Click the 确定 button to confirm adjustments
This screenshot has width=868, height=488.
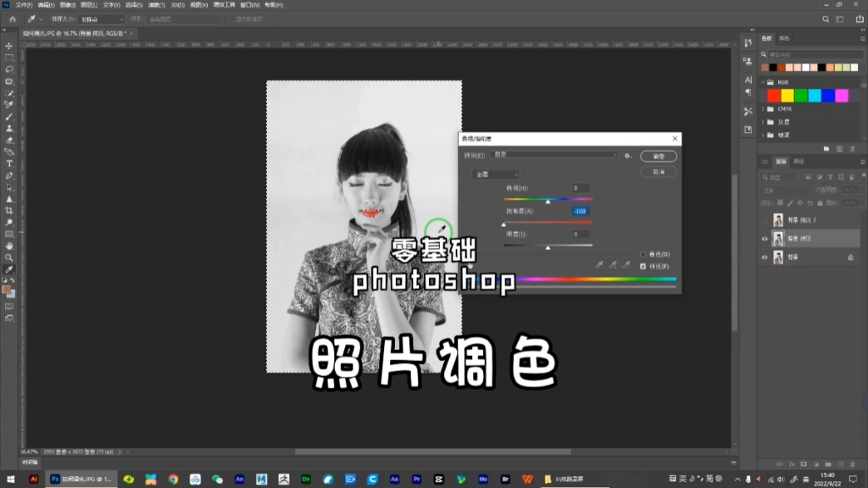click(658, 156)
